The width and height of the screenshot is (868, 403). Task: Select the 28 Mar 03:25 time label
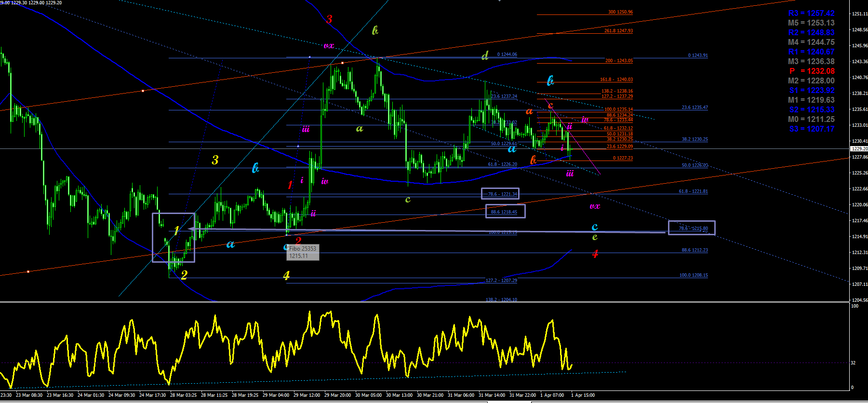[x=183, y=395]
